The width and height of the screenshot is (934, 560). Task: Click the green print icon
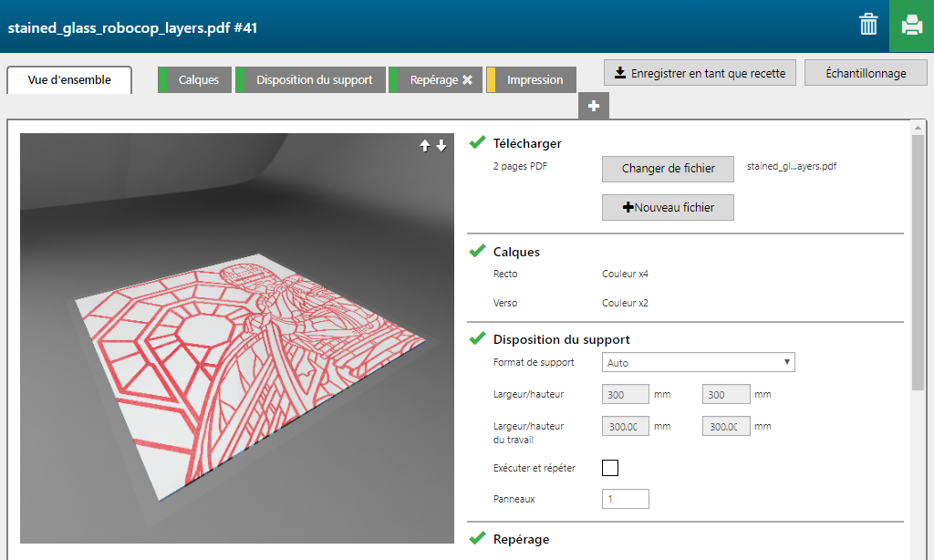[911, 26]
